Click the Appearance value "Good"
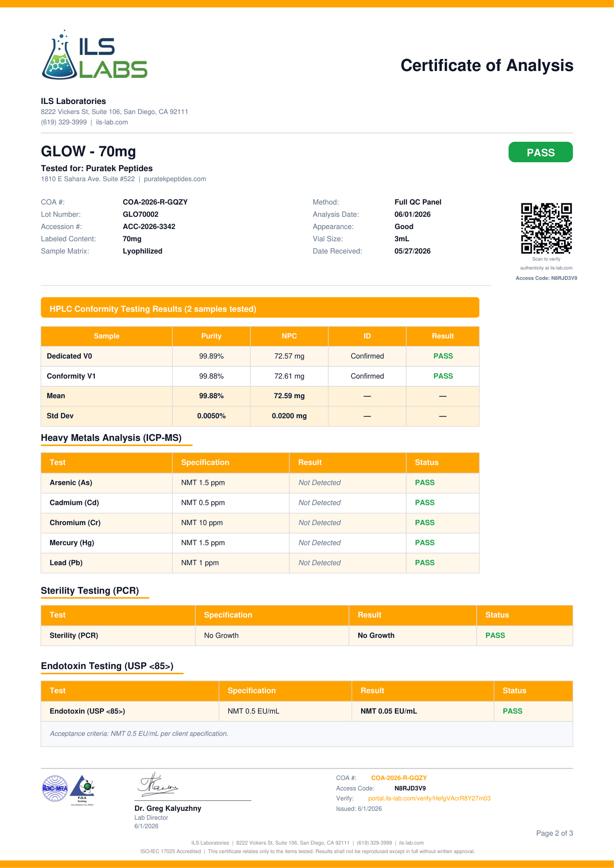This screenshot has width=614, height=868. pyautogui.click(x=404, y=227)
